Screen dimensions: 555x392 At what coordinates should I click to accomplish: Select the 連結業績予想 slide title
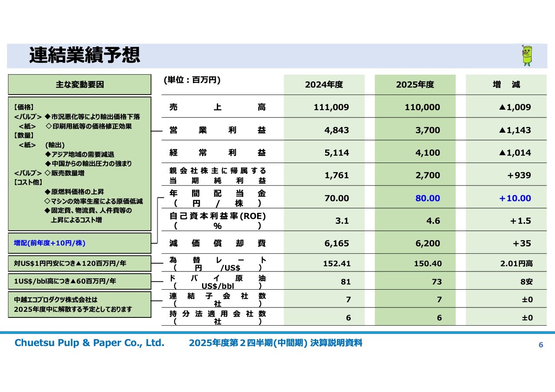[x=85, y=56]
